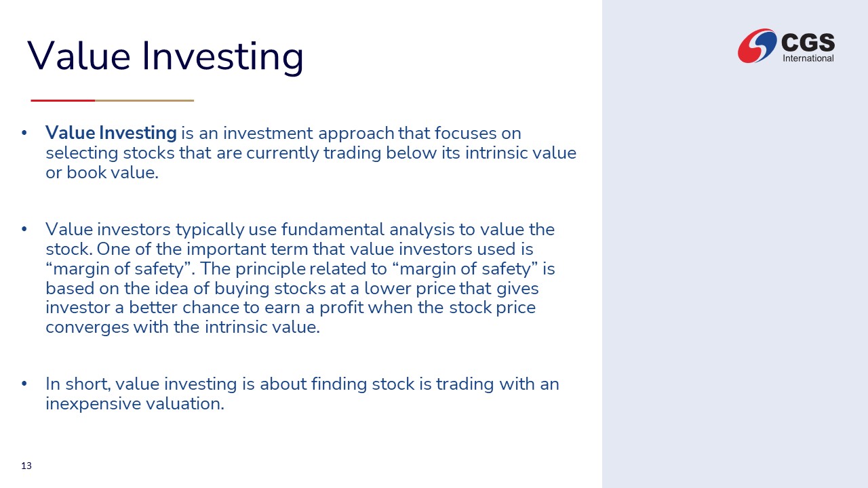The height and width of the screenshot is (488, 868).
Task: Click the bold CGS lettering in logo
Action: point(808,43)
